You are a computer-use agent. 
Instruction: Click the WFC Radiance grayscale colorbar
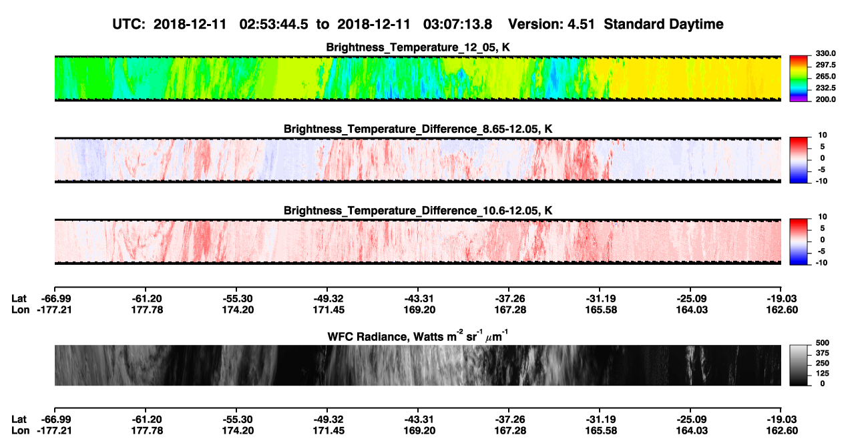pyautogui.click(x=799, y=365)
